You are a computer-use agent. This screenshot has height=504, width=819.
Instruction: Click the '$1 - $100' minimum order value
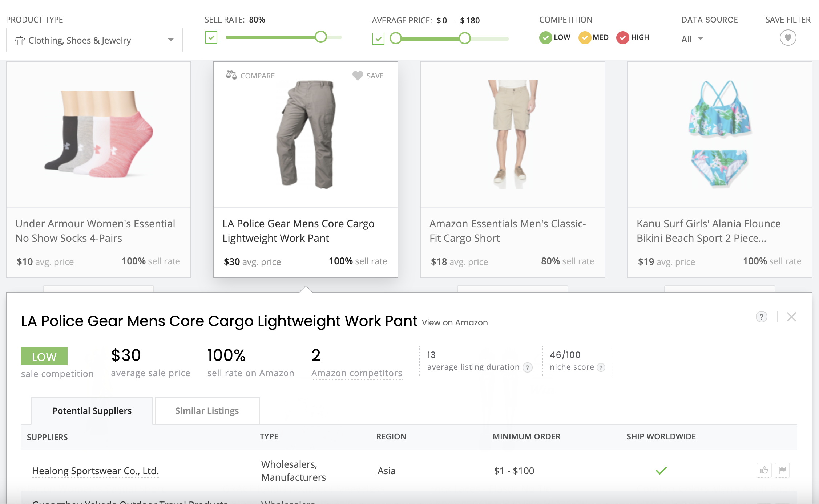pos(514,471)
